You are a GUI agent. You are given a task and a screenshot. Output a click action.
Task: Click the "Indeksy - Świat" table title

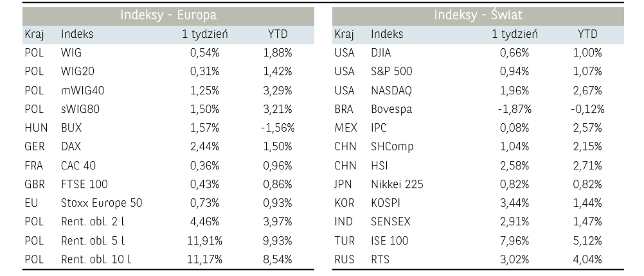pos(478,15)
